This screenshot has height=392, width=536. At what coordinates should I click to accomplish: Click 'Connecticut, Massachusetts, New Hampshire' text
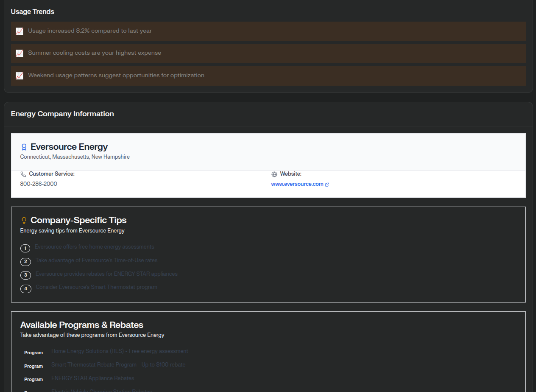point(75,157)
